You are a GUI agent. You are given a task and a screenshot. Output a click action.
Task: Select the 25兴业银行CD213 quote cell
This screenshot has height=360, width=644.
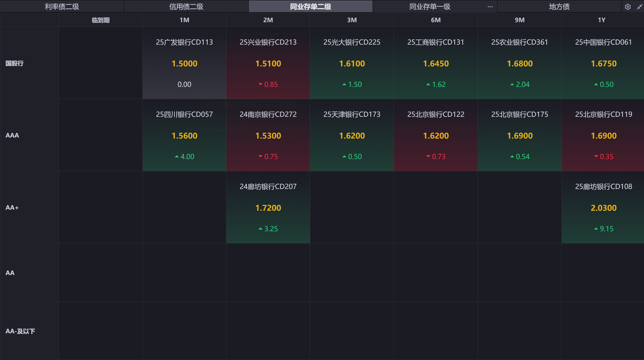[x=268, y=63]
